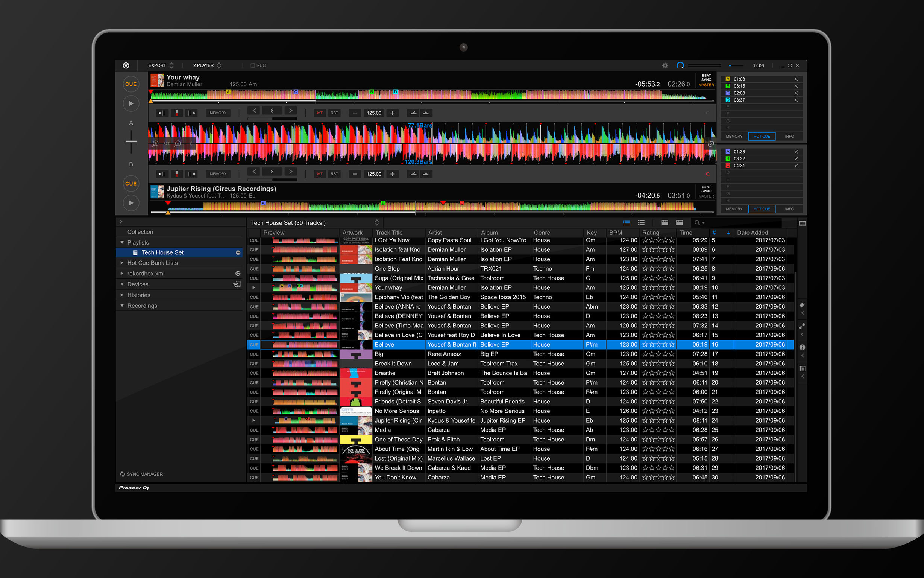
Task: Switch to the compact list view icon
Action: coord(641,222)
